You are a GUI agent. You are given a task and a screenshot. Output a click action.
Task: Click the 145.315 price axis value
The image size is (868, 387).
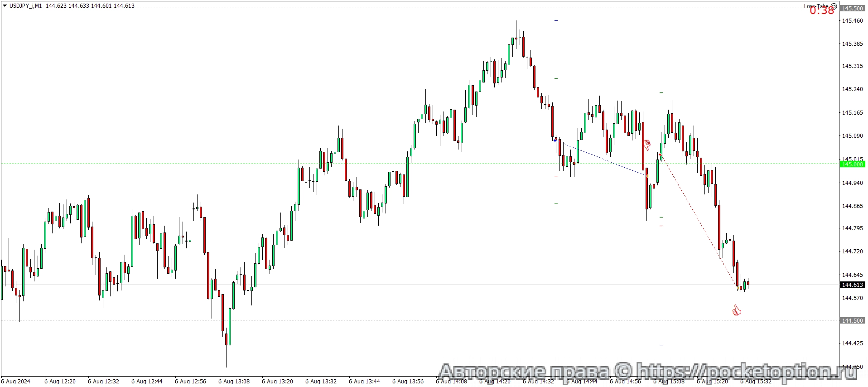(852, 66)
